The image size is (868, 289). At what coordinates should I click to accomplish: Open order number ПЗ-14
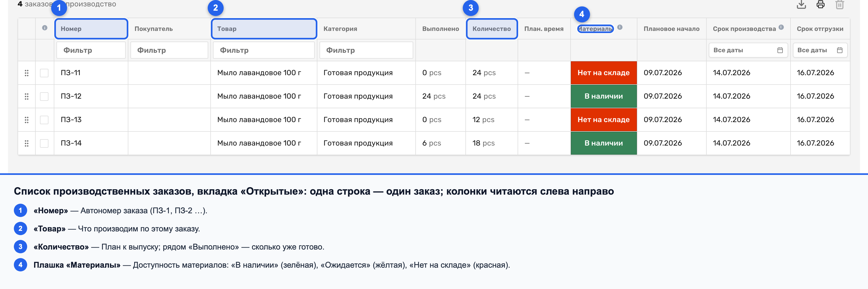tap(71, 143)
